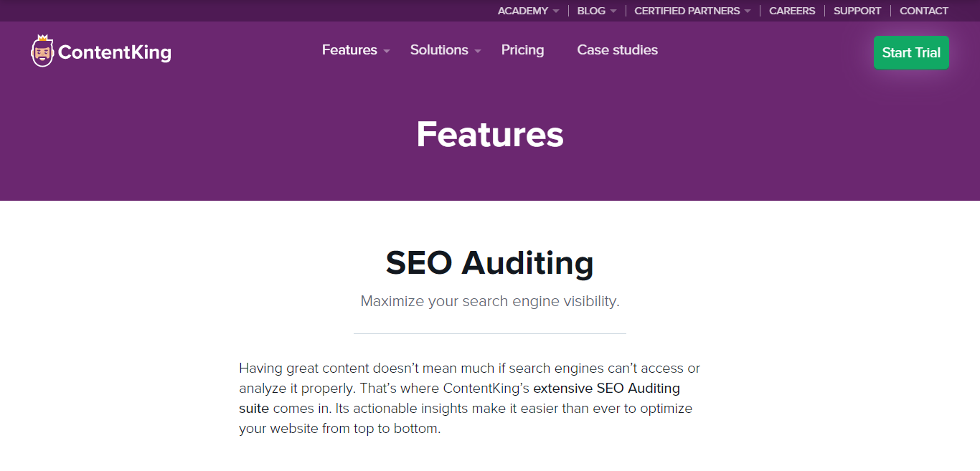The height and width of the screenshot is (471, 980).
Task: Open Blog in the top bar
Action: point(591,11)
